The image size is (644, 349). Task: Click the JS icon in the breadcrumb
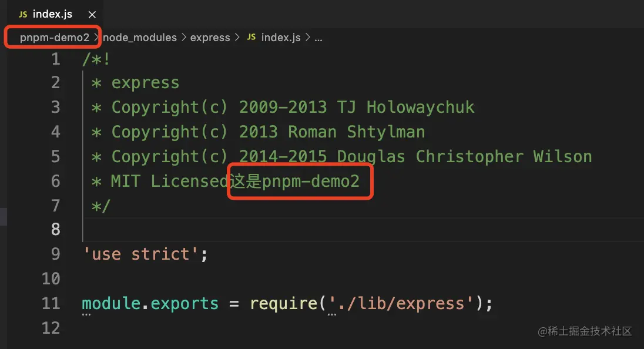[251, 37]
